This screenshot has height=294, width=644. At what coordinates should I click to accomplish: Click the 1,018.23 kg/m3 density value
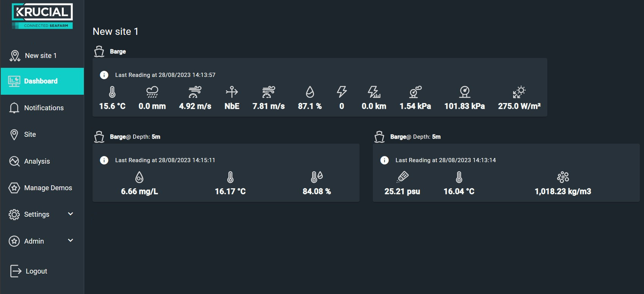click(563, 192)
